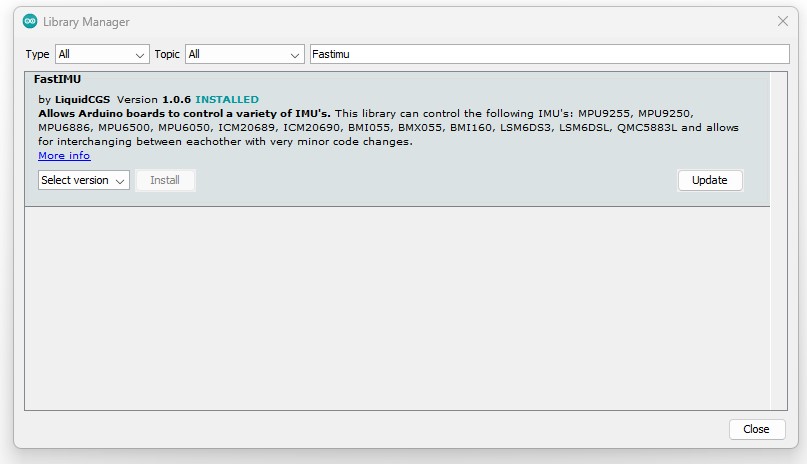This screenshot has height=464, width=807.
Task: Open the Type filter dropdown
Action: [102, 54]
